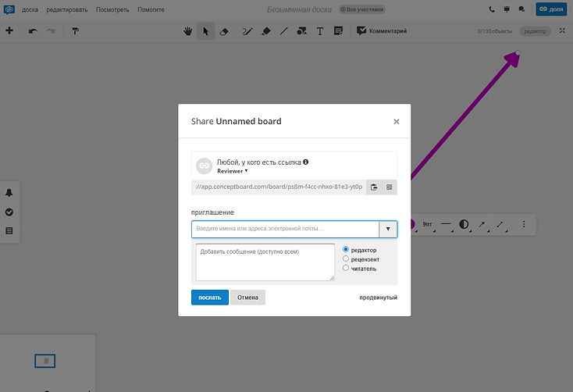Image resolution: width=573 pixels, height=392 pixels.
Task: Click the blue доля share button
Action: [551, 9]
